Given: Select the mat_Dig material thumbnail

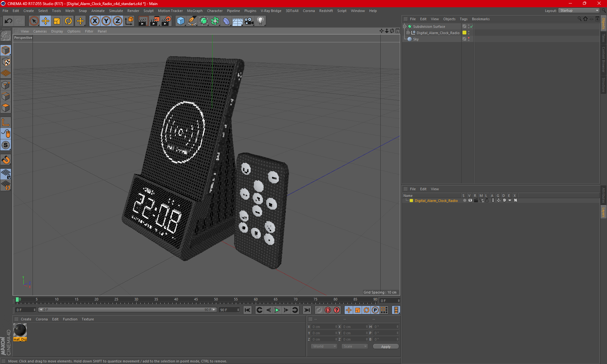Looking at the screenshot, I should point(20,331).
